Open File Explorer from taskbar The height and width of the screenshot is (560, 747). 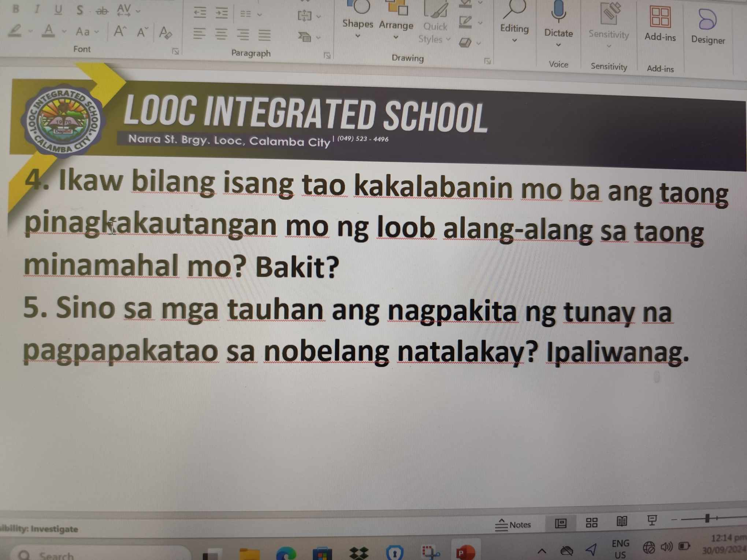point(249,553)
